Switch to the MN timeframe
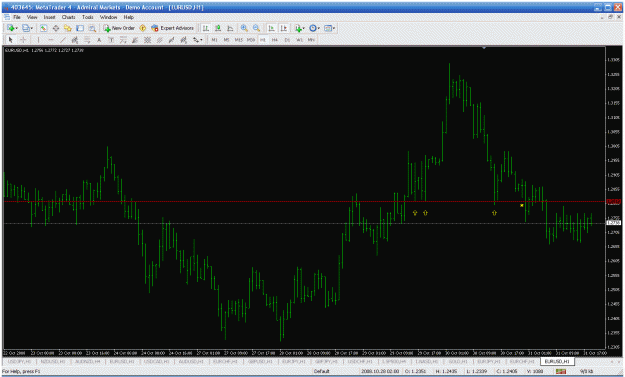The image size is (625, 377). pos(311,40)
